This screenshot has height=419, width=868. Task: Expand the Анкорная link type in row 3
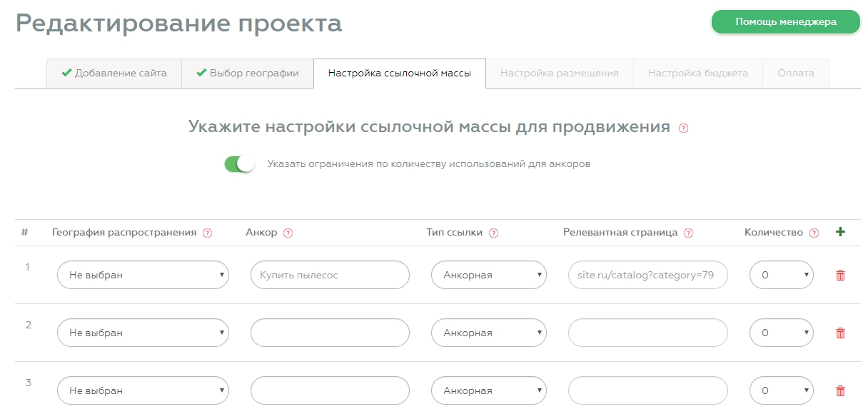pos(489,390)
